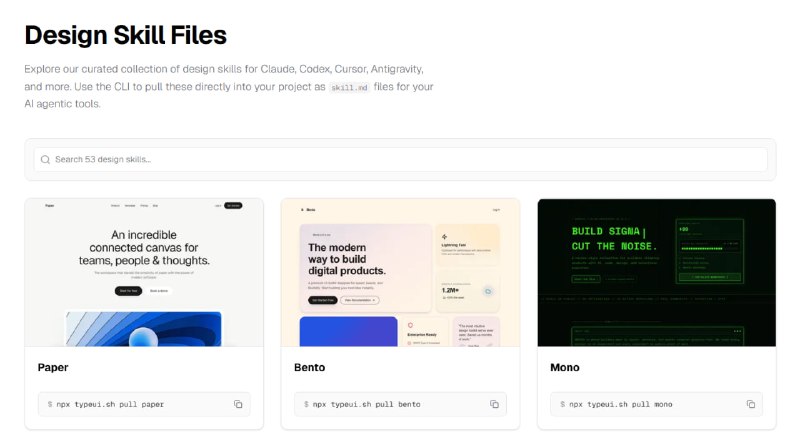The width and height of the screenshot is (800, 441).
Task: Click the Paper card title
Action: coord(52,368)
